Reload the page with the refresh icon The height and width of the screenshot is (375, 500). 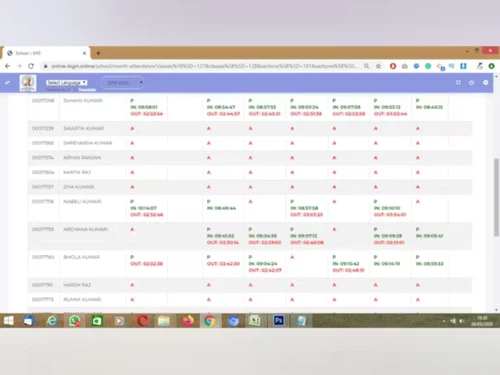coord(31,66)
